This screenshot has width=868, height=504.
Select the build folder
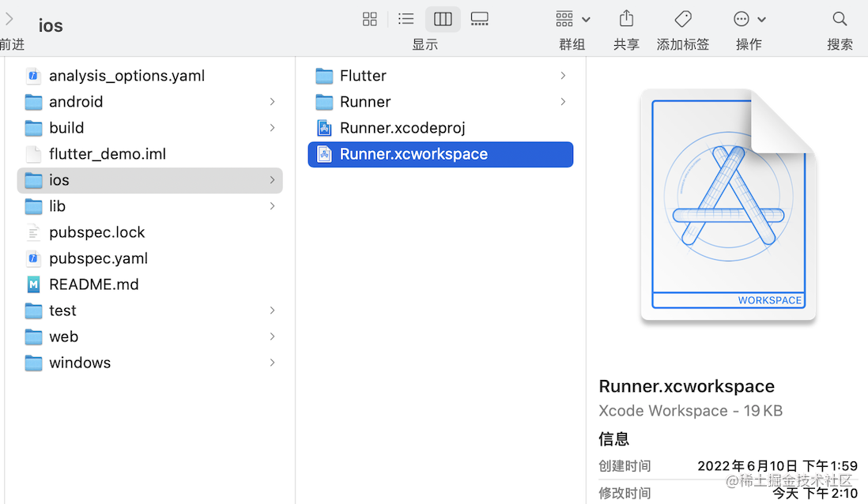66,128
